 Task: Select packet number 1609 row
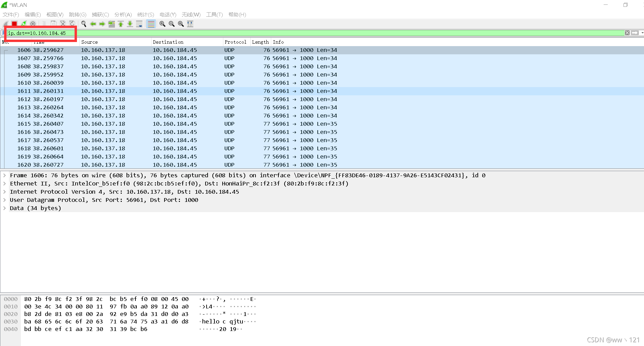[322, 74]
